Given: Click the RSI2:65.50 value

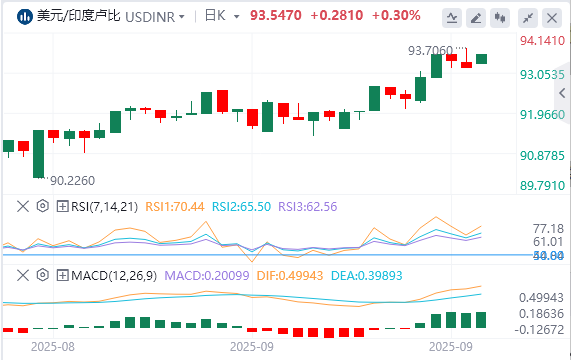Looking at the screenshot, I should click(241, 207).
